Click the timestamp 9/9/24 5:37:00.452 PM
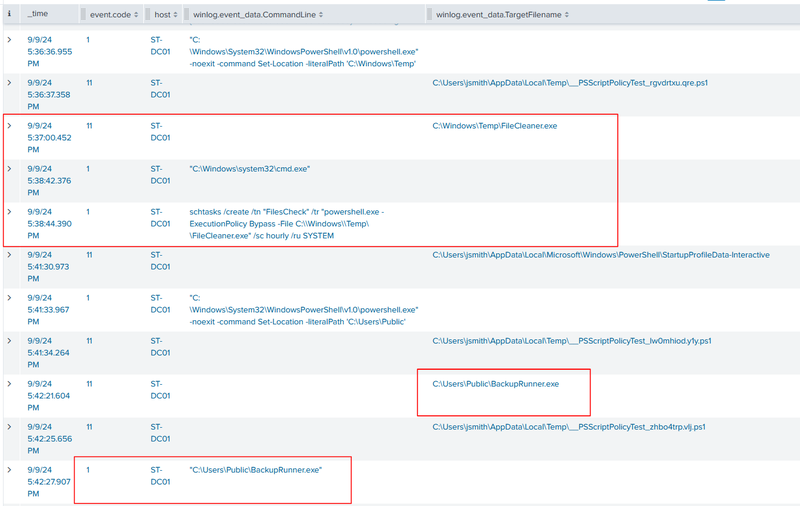This screenshot has height=506, width=800. click(49, 138)
